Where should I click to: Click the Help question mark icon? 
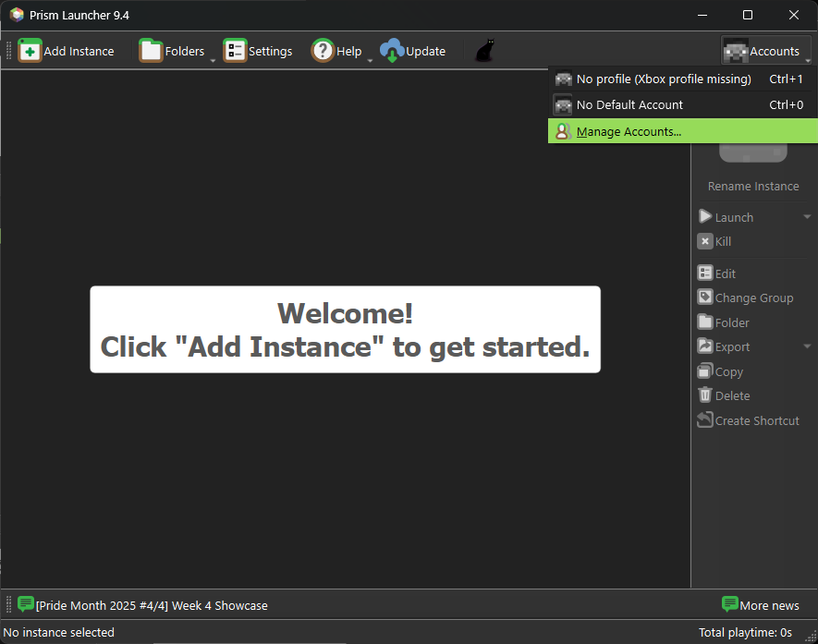tap(323, 51)
